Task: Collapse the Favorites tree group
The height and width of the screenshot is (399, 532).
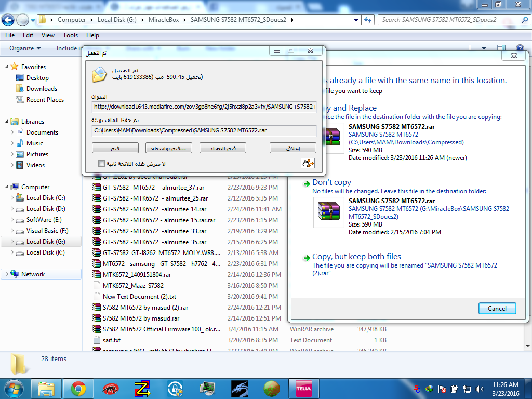Action: [x=7, y=67]
